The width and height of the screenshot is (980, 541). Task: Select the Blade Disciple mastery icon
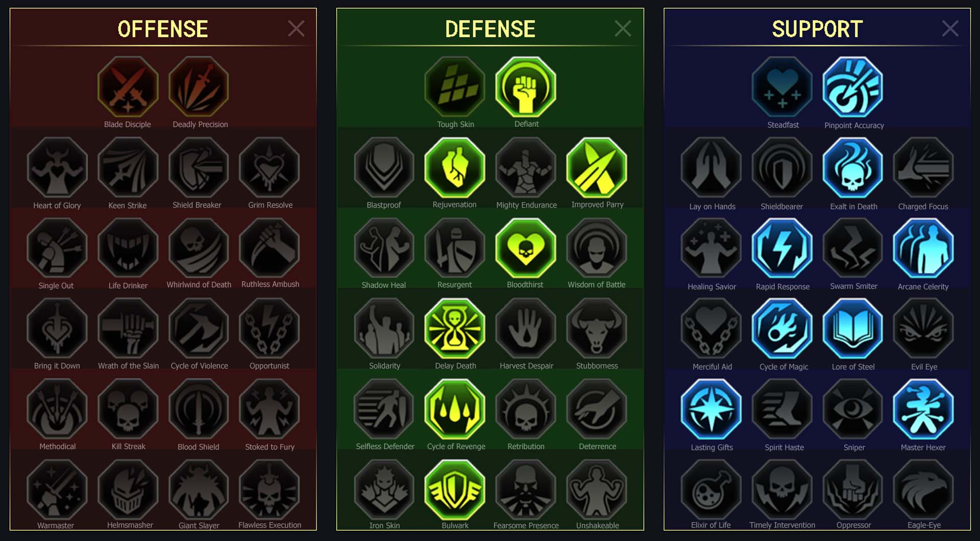(128, 87)
